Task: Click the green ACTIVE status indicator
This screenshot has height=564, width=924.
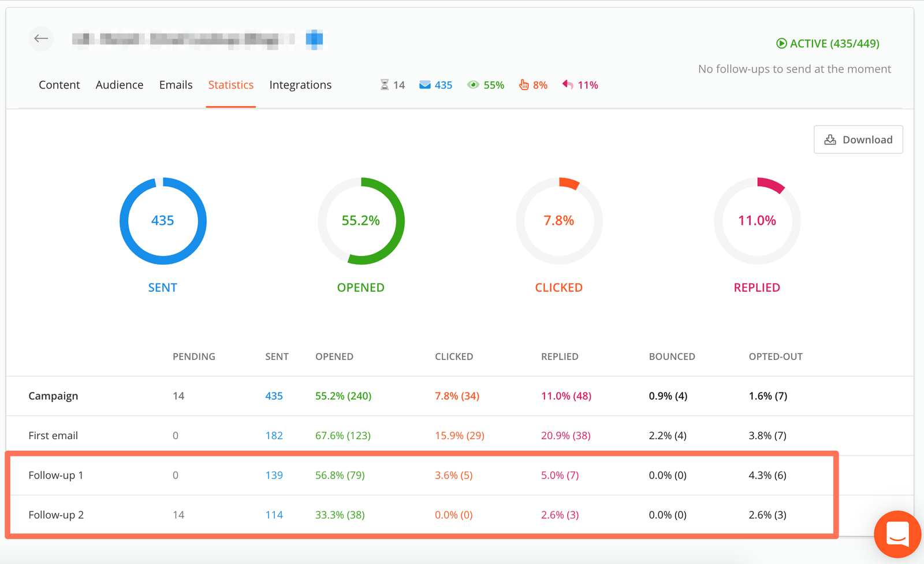Action: click(828, 43)
